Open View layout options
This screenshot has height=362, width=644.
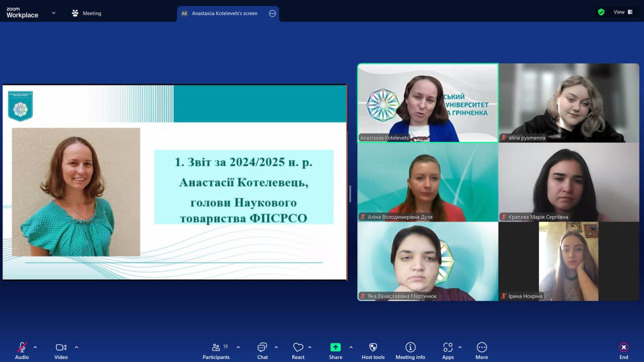(x=621, y=11)
